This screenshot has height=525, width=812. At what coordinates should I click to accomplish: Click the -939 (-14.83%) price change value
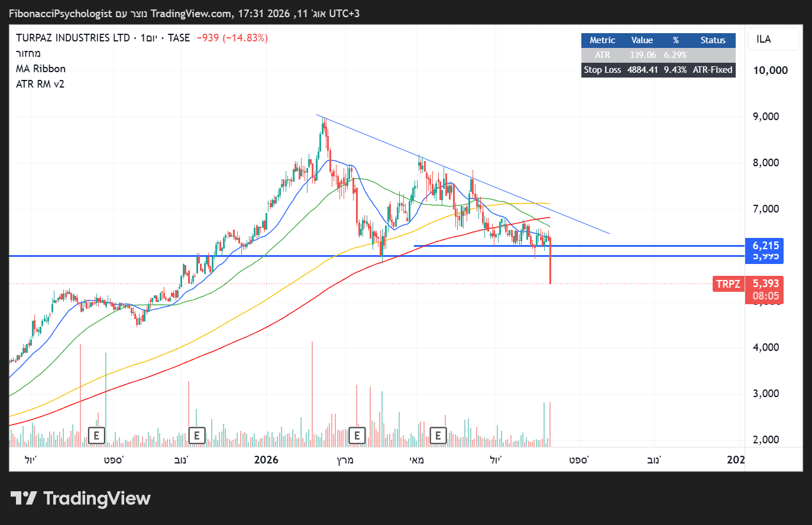pos(232,38)
